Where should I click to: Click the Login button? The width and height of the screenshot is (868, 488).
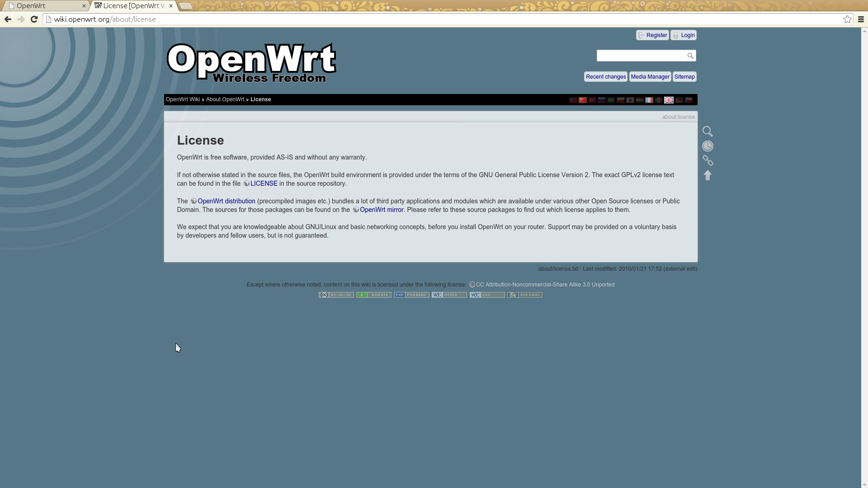point(683,35)
